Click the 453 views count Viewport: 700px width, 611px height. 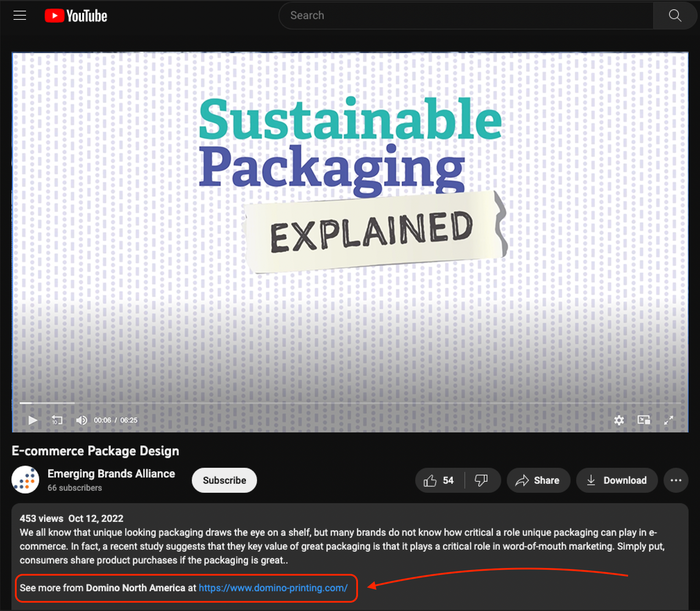[x=42, y=518]
